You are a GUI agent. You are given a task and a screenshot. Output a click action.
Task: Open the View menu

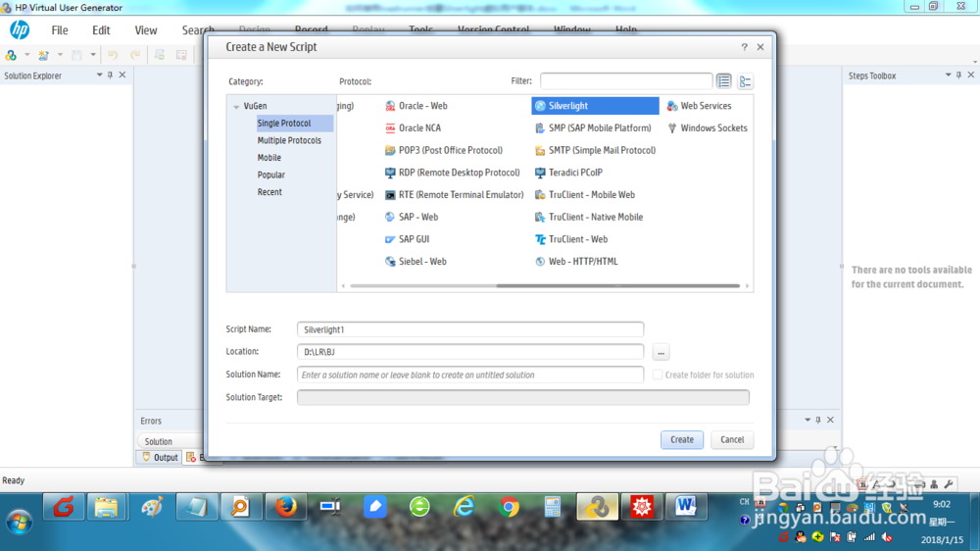(146, 30)
